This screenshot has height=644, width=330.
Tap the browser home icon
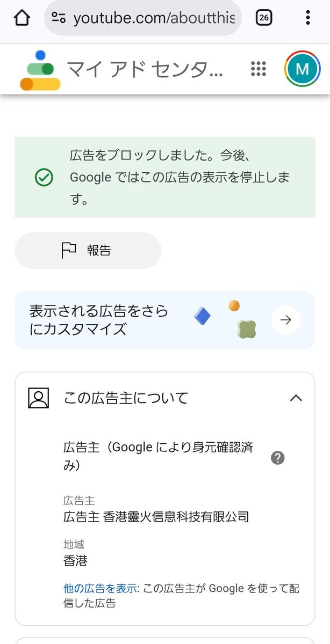pyautogui.click(x=22, y=18)
